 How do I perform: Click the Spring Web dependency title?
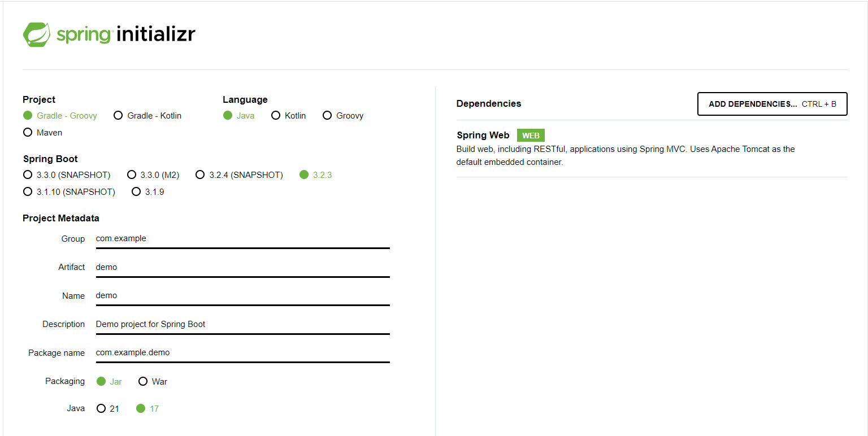click(483, 135)
